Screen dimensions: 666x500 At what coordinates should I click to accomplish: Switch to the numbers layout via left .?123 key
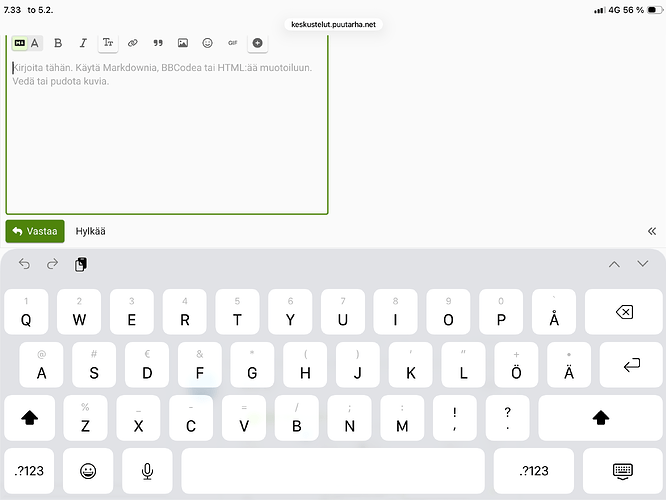click(31, 471)
